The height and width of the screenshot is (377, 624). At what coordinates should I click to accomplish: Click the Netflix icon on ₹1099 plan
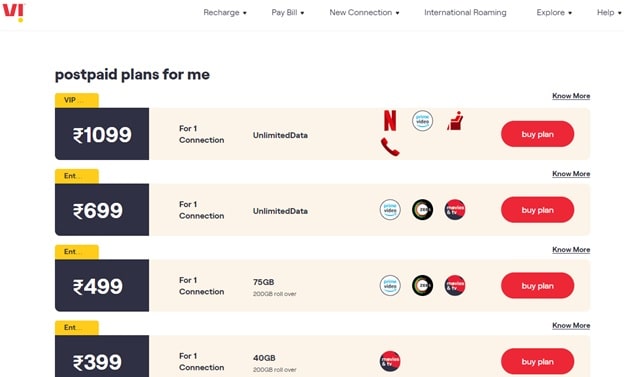390,121
